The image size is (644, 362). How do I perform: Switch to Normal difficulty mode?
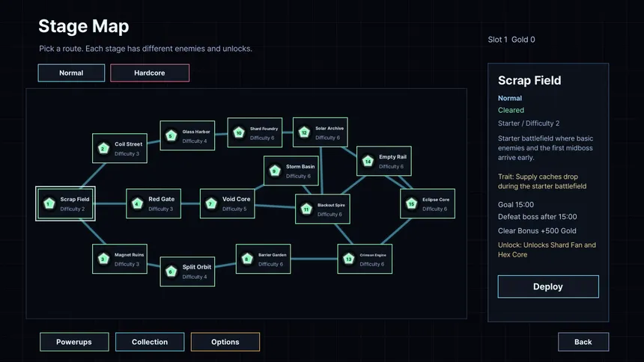(x=71, y=73)
